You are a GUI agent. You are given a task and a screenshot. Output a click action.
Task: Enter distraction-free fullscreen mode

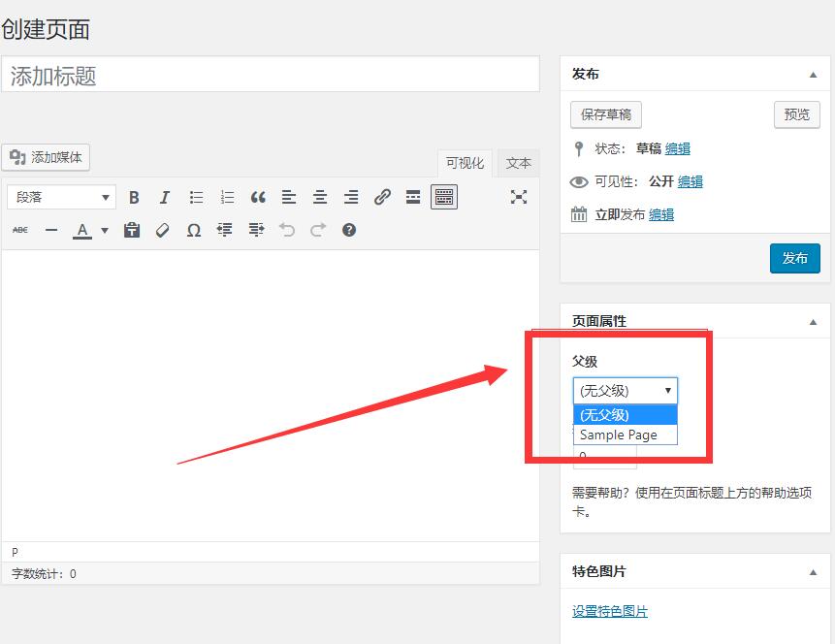point(519,197)
